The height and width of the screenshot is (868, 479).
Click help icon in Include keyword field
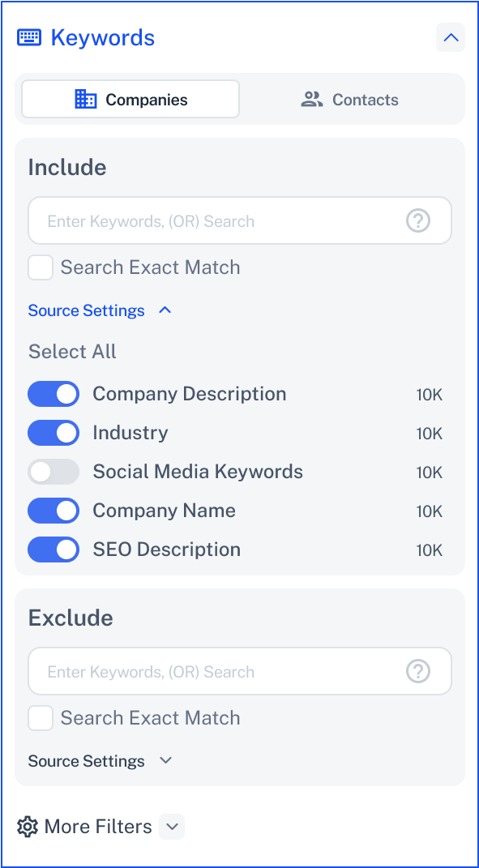pyautogui.click(x=418, y=221)
